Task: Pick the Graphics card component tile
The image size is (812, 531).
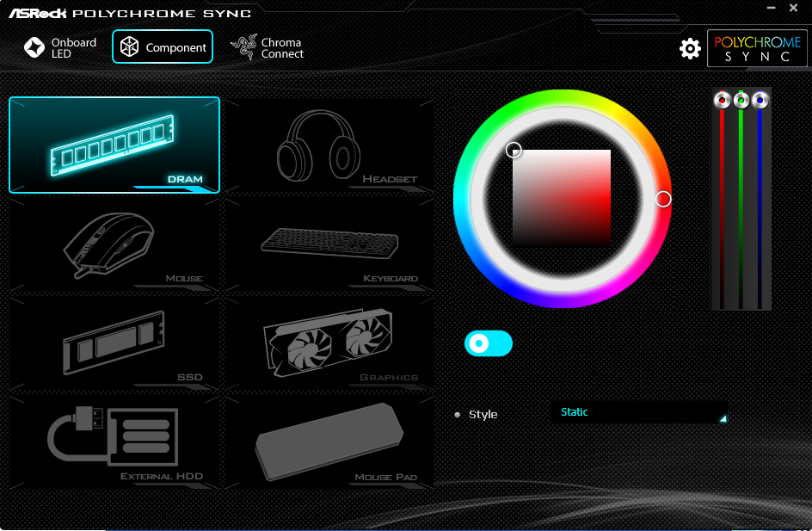Action: [x=329, y=343]
